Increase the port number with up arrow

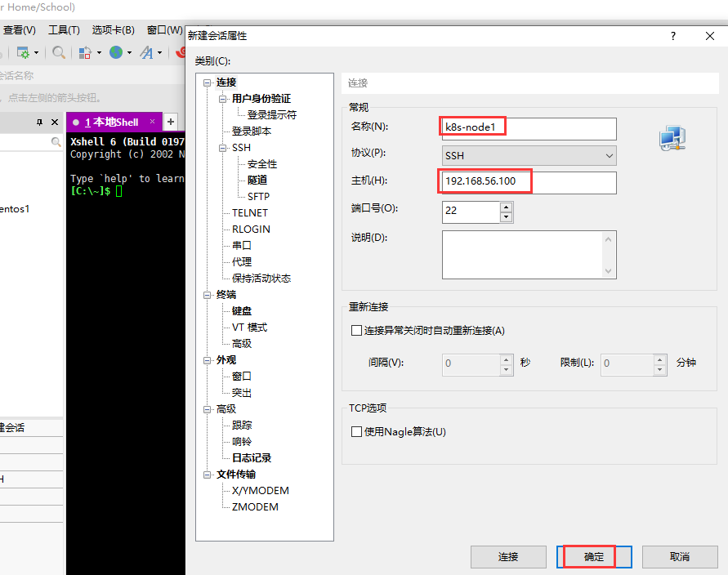[506, 207]
